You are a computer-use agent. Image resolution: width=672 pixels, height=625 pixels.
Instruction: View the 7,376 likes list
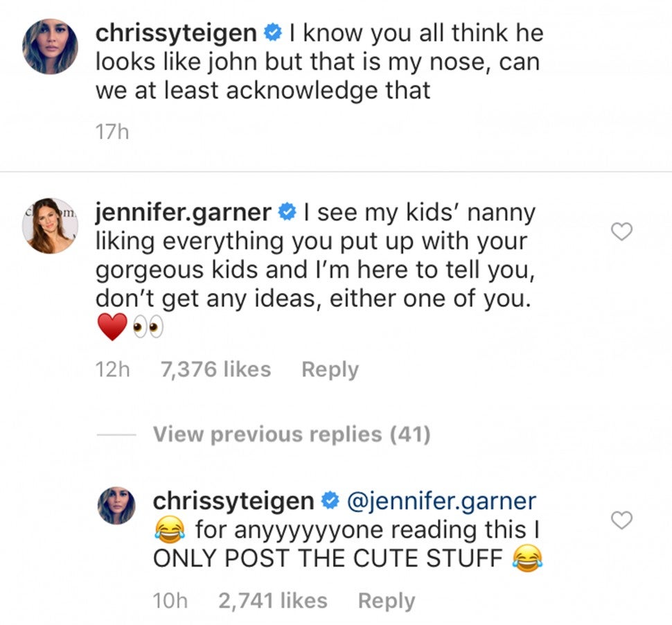click(x=215, y=370)
